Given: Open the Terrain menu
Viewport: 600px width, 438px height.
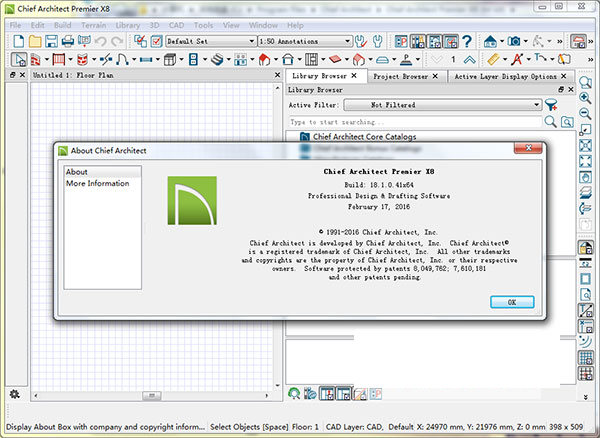Looking at the screenshot, I should pyautogui.click(x=93, y=25).
